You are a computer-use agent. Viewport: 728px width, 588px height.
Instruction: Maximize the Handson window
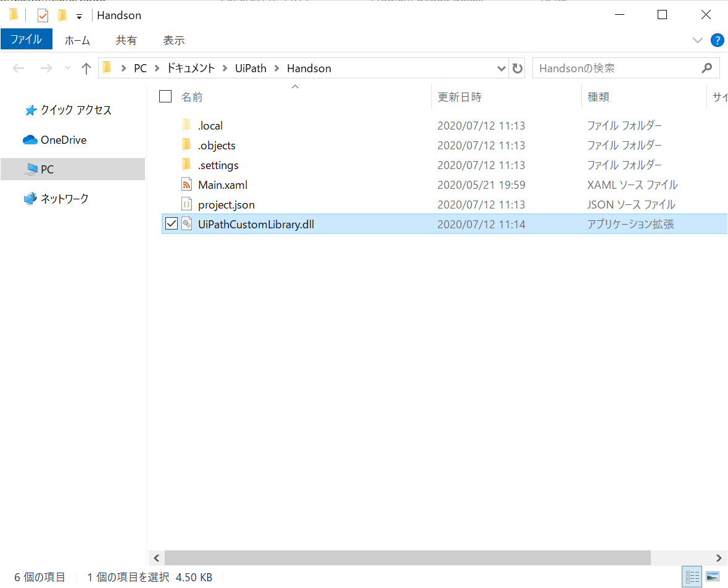pyautogui.click(x=662, y=15)
